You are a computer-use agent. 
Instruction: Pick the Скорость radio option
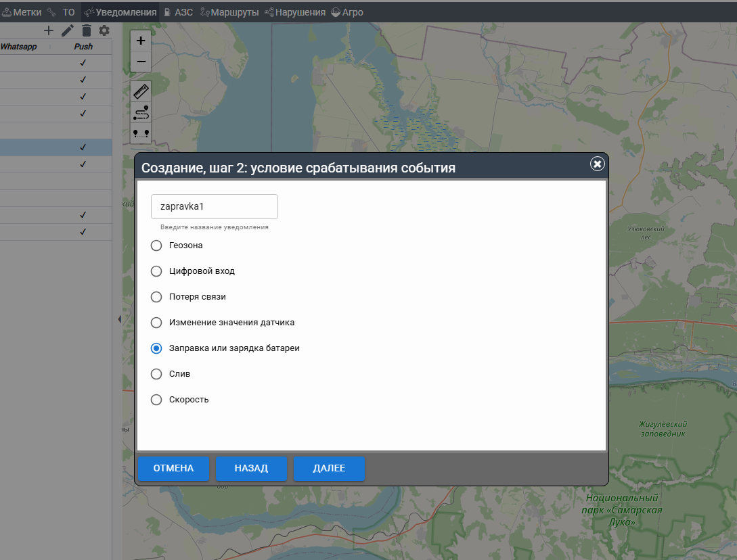click(x=156, y=400)
